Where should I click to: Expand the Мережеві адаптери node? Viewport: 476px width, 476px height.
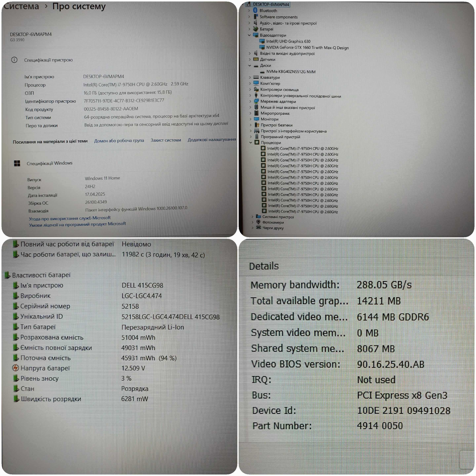tap(250, 101)
